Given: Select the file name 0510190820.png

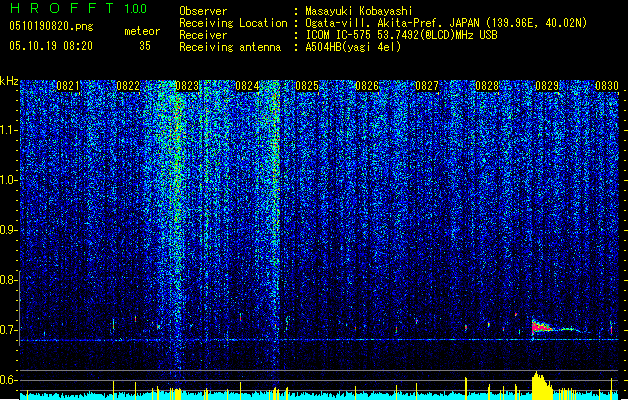Looking at the screenshot, I should (51, 27).
